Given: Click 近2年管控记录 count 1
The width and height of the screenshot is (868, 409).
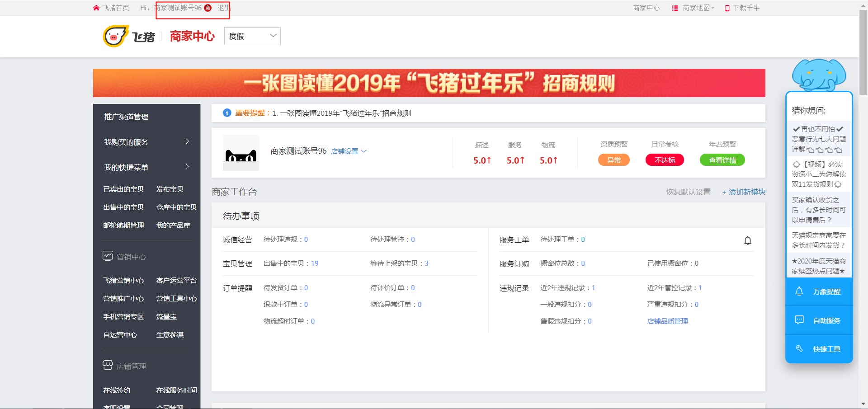Looking at the screenshot, I should 700,287.
